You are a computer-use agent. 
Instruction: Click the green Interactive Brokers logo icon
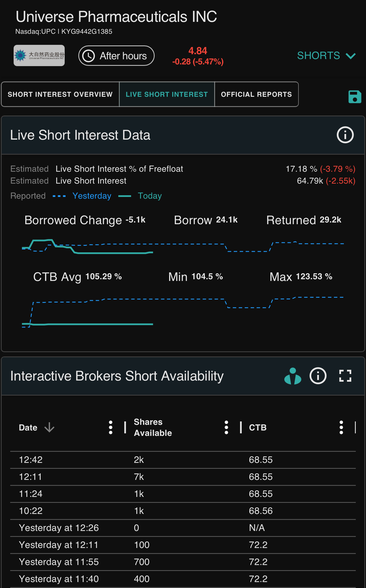(293, 376)
